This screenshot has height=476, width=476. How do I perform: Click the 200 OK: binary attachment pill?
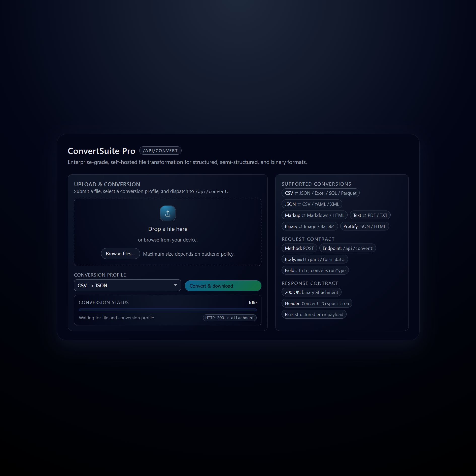pos(311,292)
